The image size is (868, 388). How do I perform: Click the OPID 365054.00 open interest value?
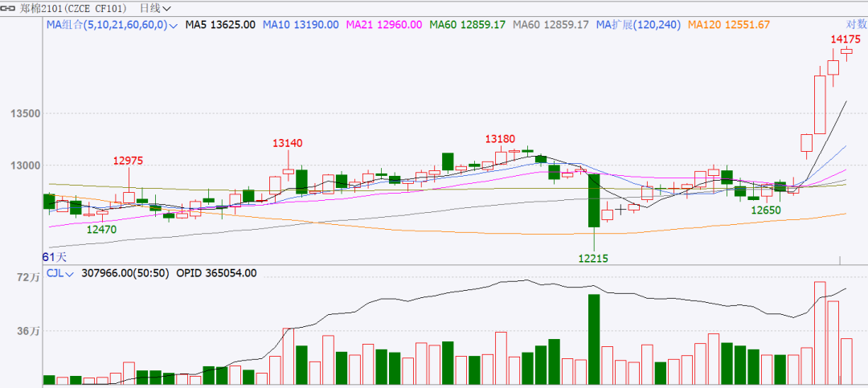[x=216, y=273]
